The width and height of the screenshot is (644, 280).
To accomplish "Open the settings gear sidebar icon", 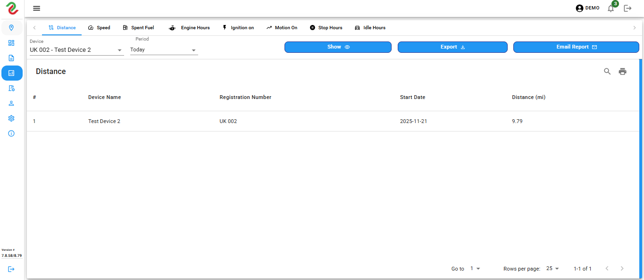I will coord(11,118).
